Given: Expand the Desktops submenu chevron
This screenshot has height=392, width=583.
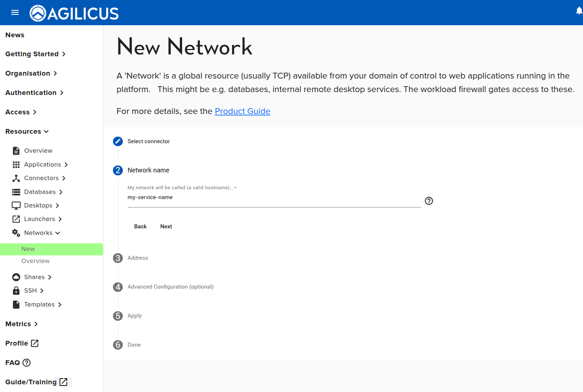Looking at the screenshot, I should click(x=57, y=206).
